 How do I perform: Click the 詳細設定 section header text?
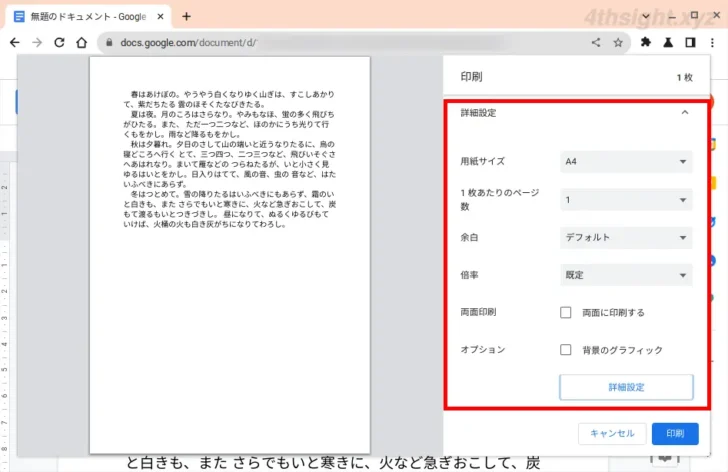(x=478, y=113)
